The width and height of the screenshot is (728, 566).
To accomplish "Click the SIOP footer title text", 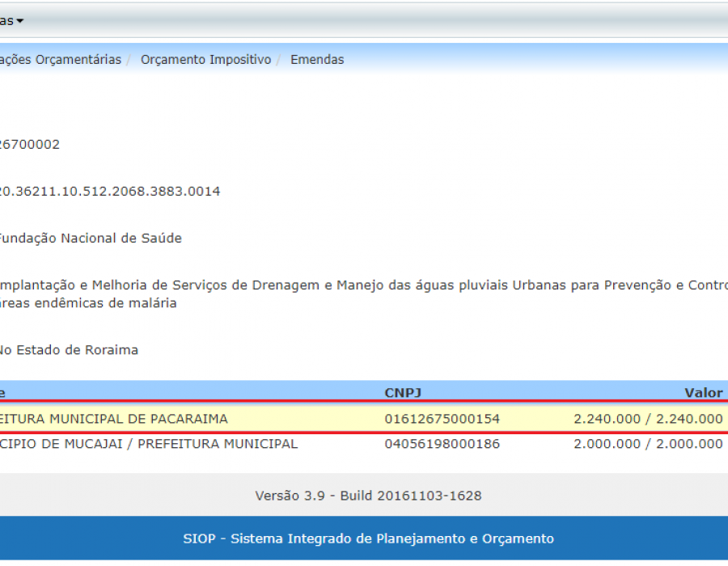I will coord(368,539).
